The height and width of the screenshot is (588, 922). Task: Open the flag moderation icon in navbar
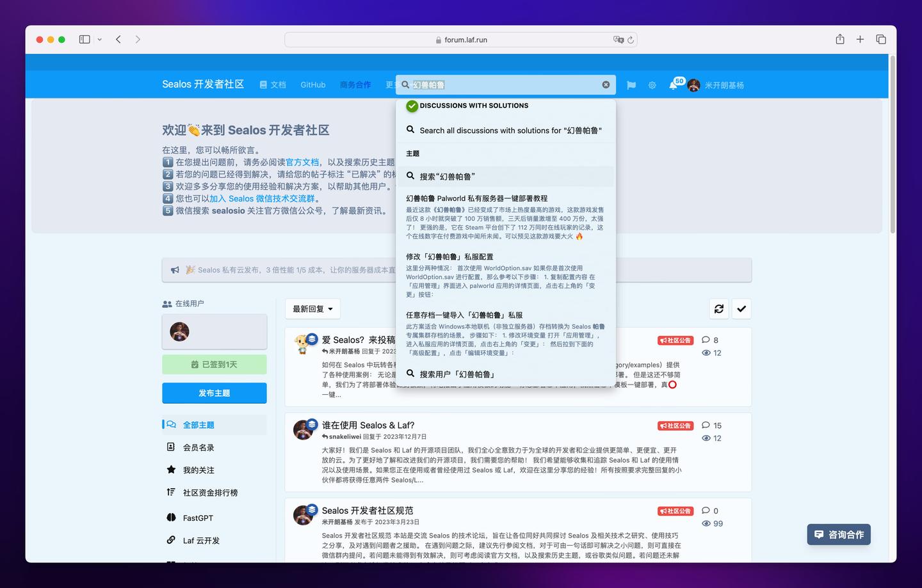[x=631, y=84]
